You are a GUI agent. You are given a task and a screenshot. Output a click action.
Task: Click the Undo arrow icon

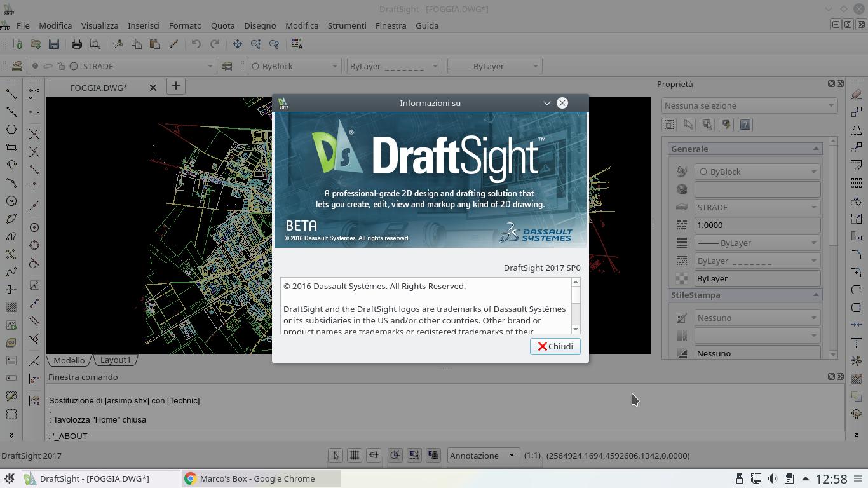tap(196, 44)
